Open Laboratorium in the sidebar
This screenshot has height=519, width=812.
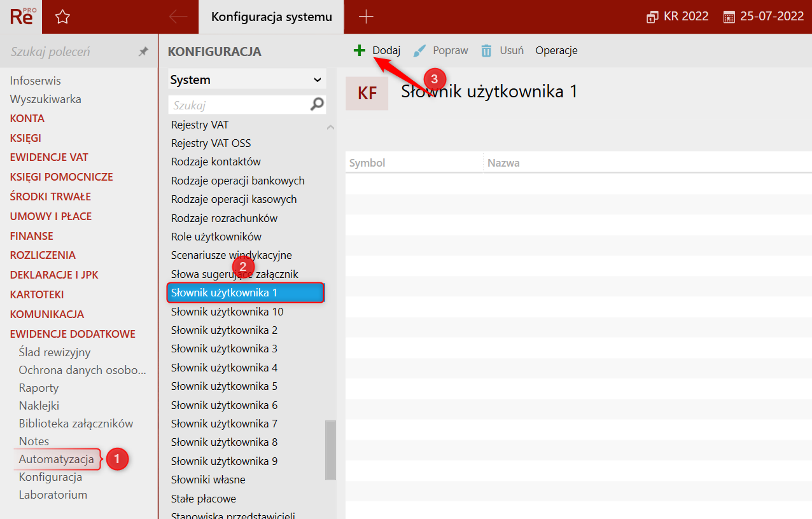[x=53, y=495]
